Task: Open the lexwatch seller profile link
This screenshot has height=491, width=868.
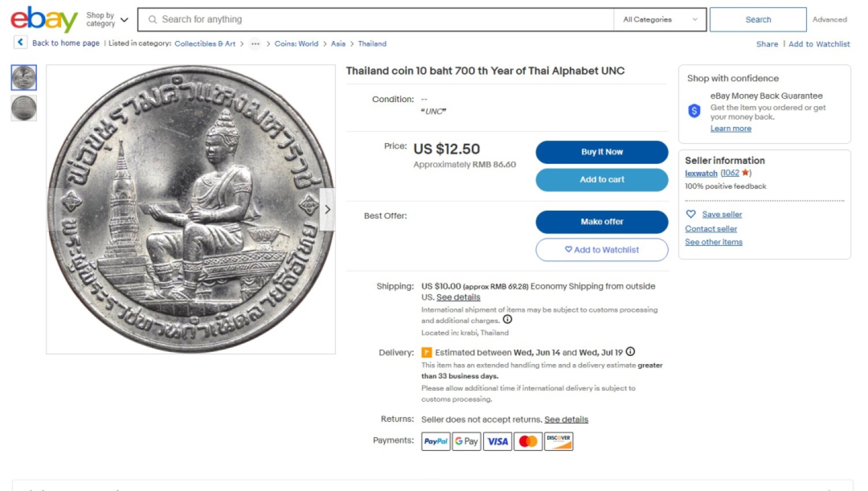Action: click(x=701, y=173)
